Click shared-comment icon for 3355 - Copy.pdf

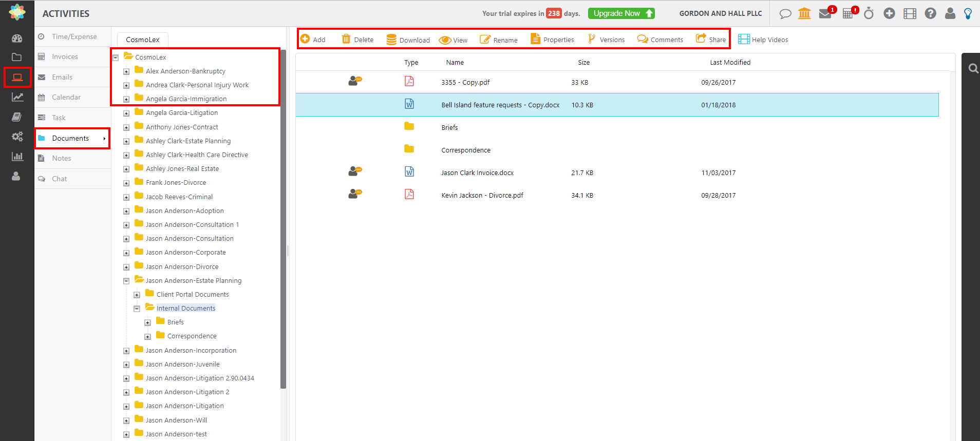[x=355, y=81]
